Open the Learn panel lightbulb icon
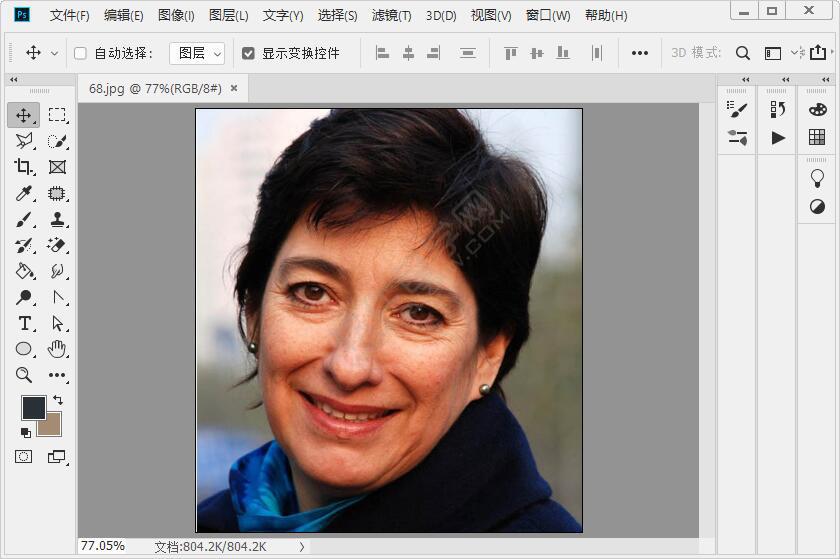Image resolution: width=840 pixels, height=559 pixels. [818, 178]
